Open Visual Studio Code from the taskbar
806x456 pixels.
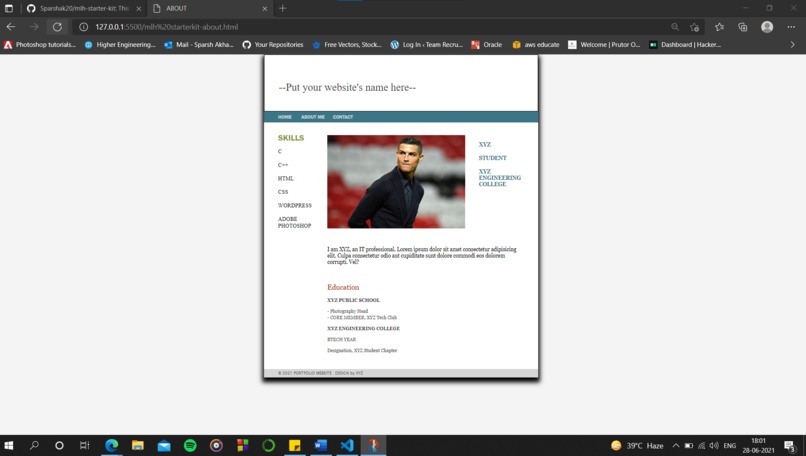pos(347,445)
